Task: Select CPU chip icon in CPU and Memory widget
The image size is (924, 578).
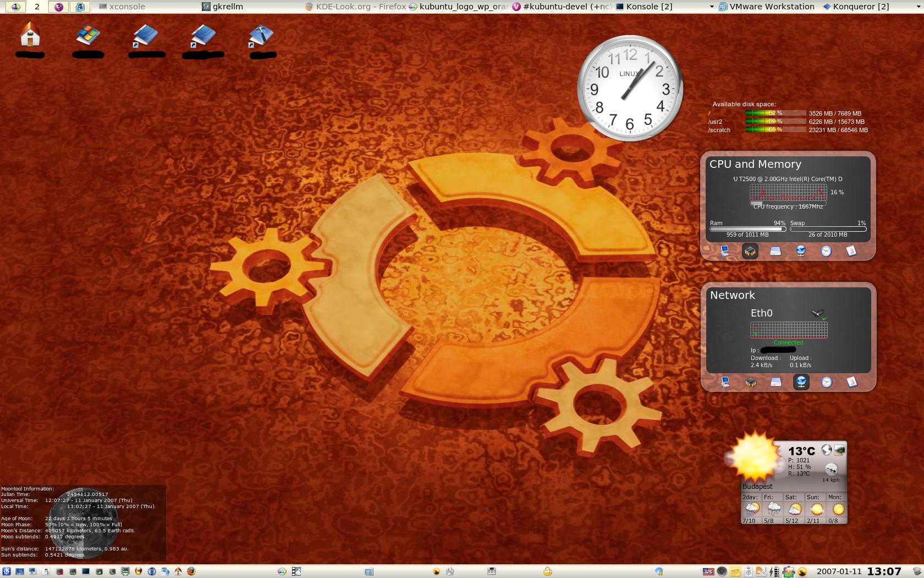Action: pos(750,252)
